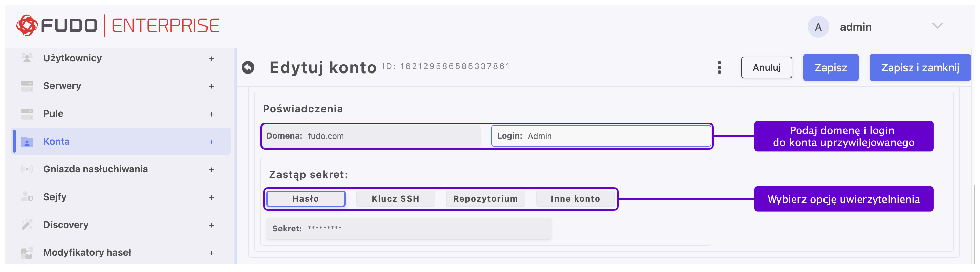This screenshot has width=980, height=272.
Task: Click the back arrow icon beside Edytuj konto
Action: pyautogui.click(x=248, y=68)
